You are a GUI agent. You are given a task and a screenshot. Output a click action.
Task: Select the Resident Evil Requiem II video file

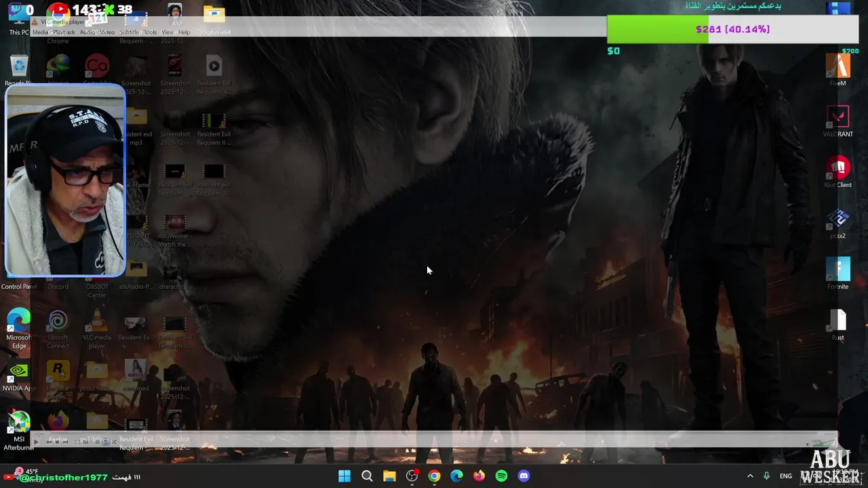pos(214,129)
